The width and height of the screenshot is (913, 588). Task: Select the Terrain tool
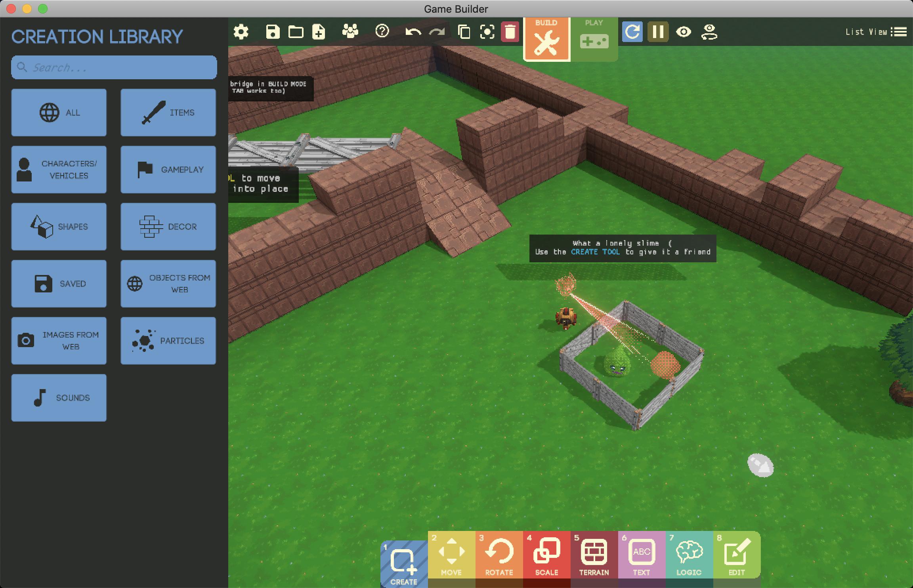[594, 555]
